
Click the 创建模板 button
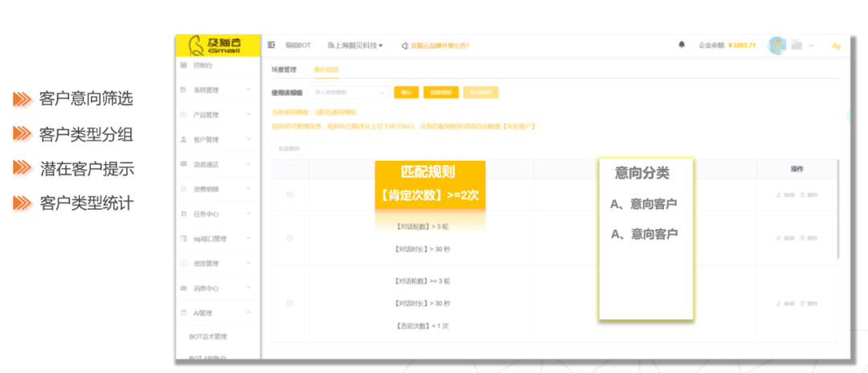click(440, 92)
